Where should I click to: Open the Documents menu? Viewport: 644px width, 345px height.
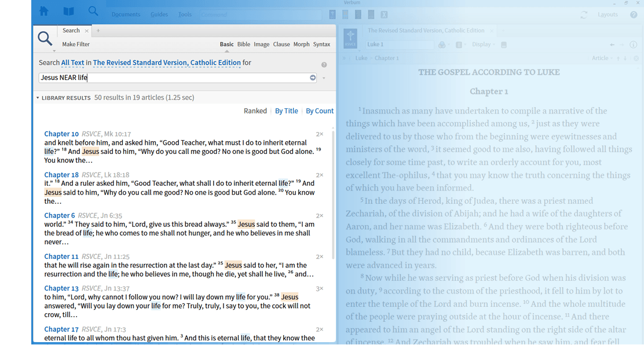[126, 14]
